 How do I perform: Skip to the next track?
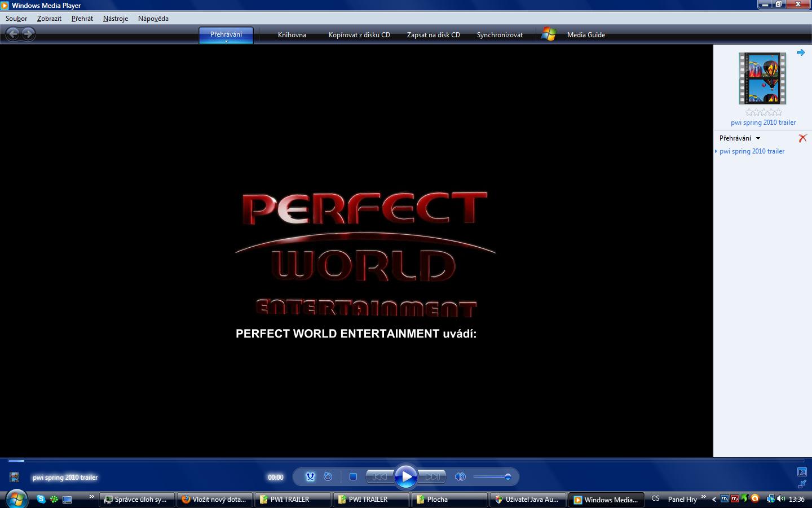(x=433, y=477)
